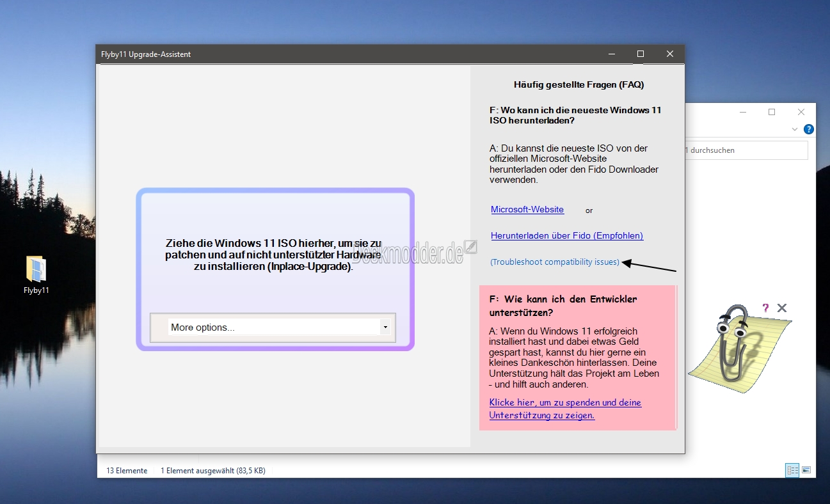This screenshot has height=504, width=830.
Task: Open Troubleshoot compatibility issues link
Action: click(x=555, y=262)
